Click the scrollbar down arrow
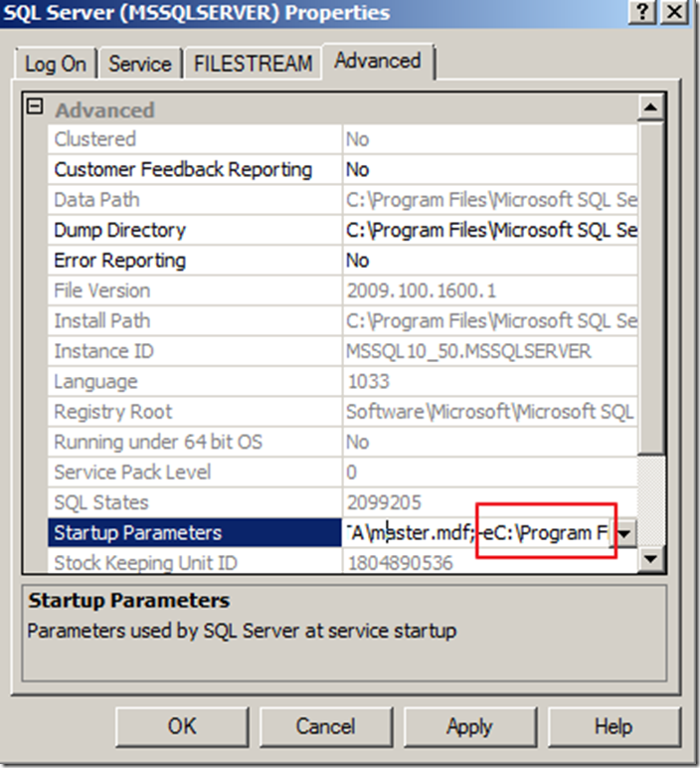 650,558
